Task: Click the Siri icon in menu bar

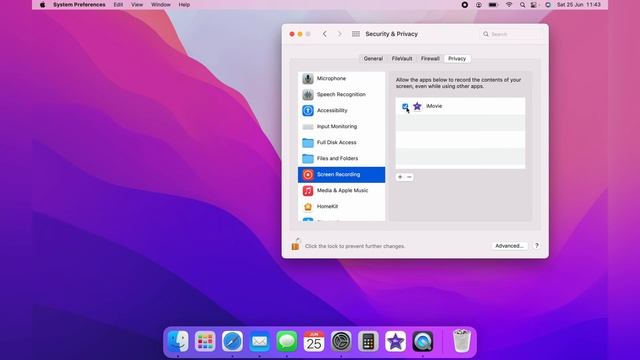Action: pos(548,5)
